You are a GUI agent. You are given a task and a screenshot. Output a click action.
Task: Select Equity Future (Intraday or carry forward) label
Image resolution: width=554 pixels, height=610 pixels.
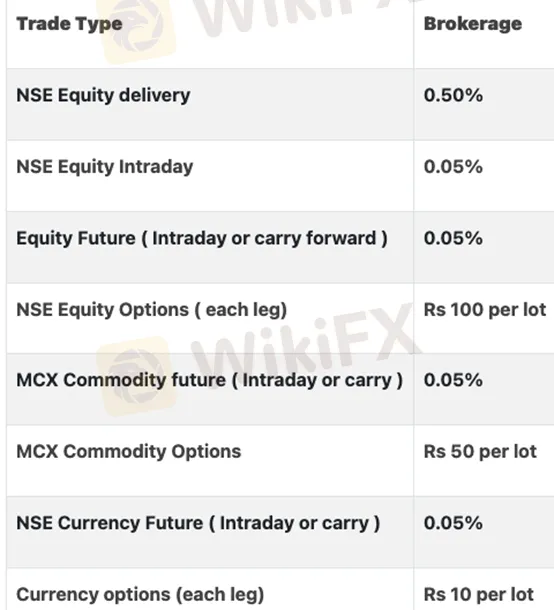point(202,238)
